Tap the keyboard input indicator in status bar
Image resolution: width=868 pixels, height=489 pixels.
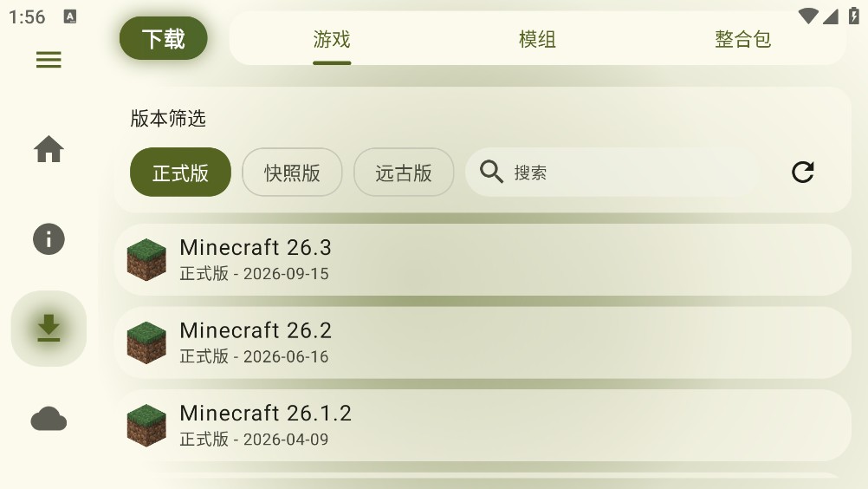click(x=70, y=16)
